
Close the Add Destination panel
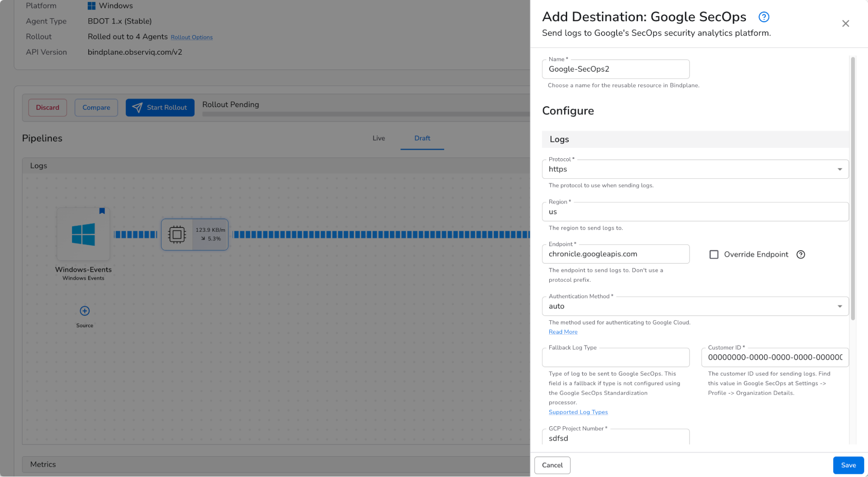pyautogui.click(x=845, y=23)
